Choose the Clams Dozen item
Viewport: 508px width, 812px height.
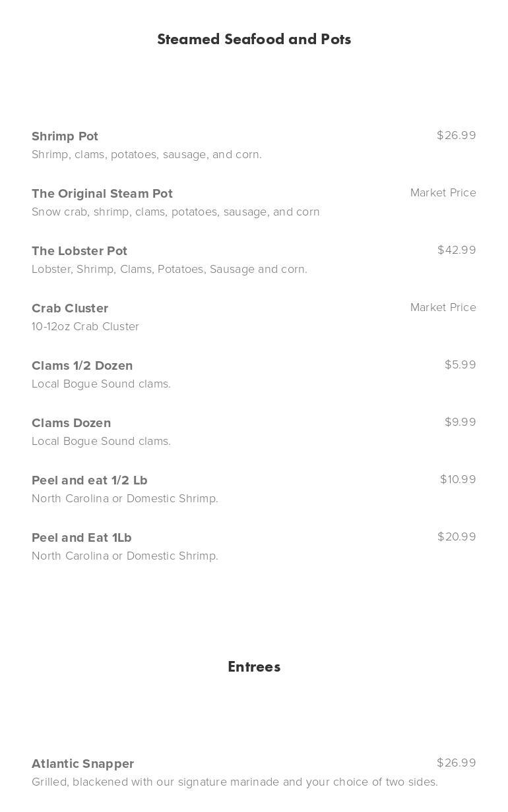[71, 423]
